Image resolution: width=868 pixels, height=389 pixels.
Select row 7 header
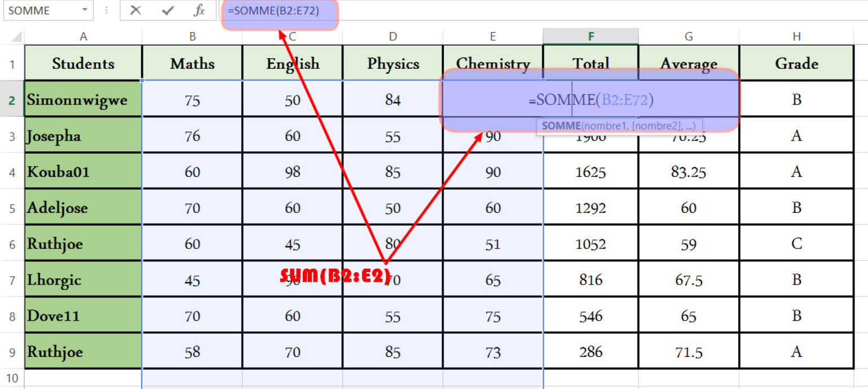pyautogui.click(x=12, y=280)
